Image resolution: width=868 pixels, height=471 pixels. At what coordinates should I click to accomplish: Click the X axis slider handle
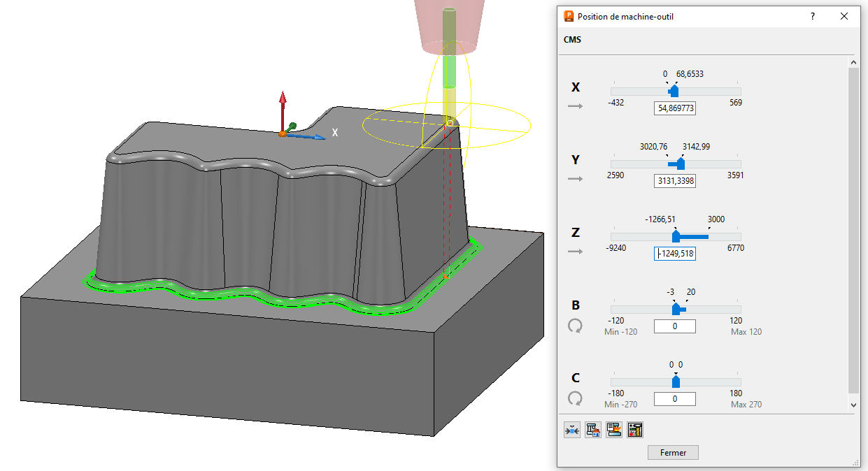674,92
